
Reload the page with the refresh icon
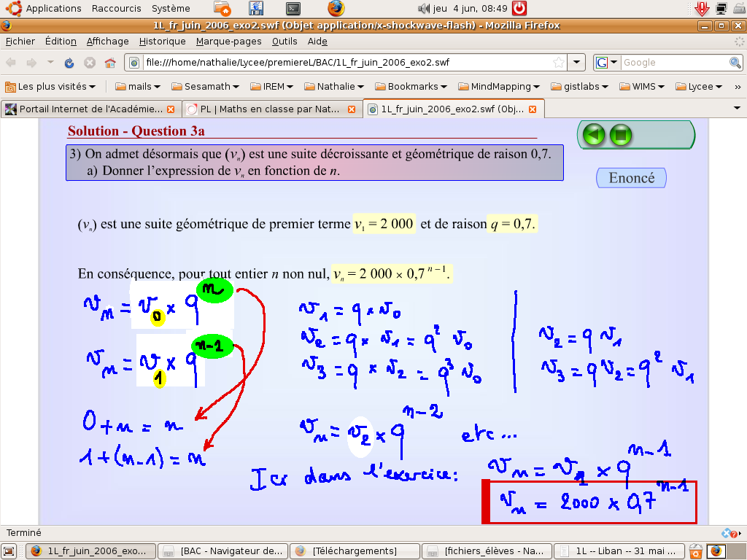pyautogui.click(x=69, y=63)
